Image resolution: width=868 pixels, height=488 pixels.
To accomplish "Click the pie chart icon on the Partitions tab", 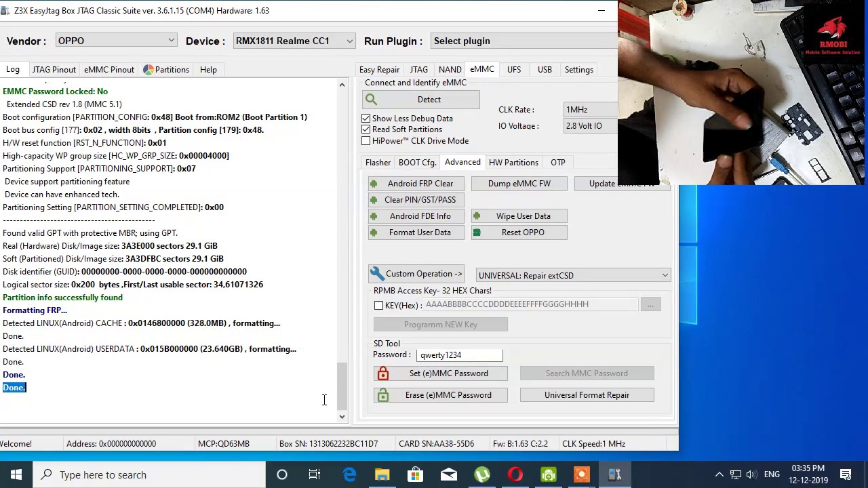I will (149, 70).
